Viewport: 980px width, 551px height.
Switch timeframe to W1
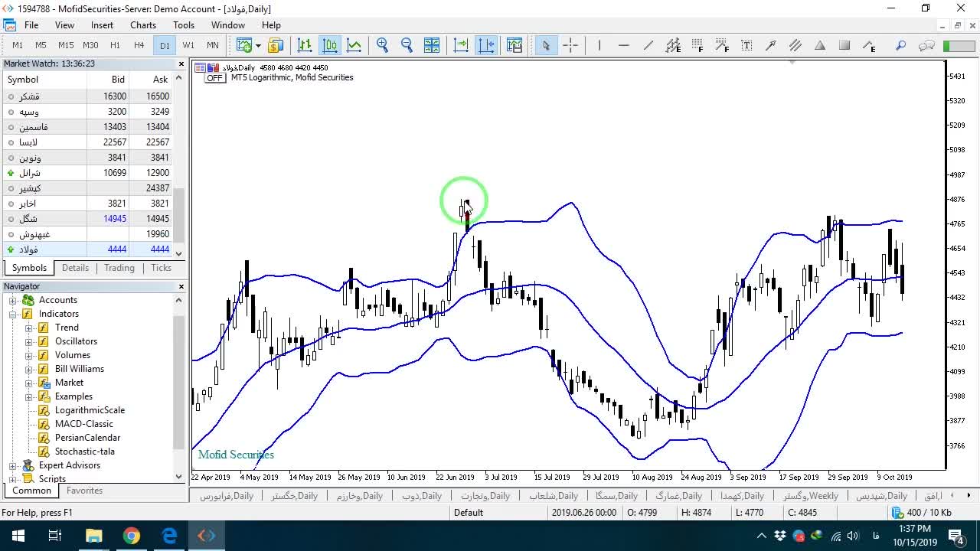(188, 45)
